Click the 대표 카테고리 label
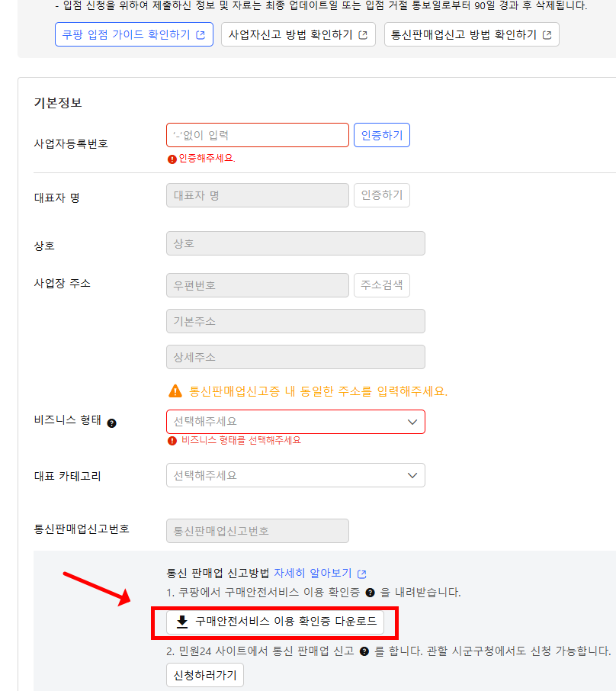 [67, 476]
